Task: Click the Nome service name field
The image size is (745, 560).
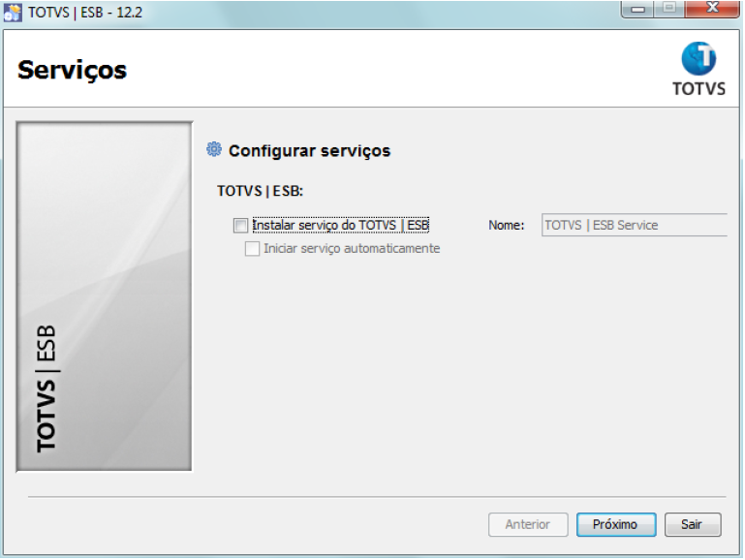Action: pos(635,225)
